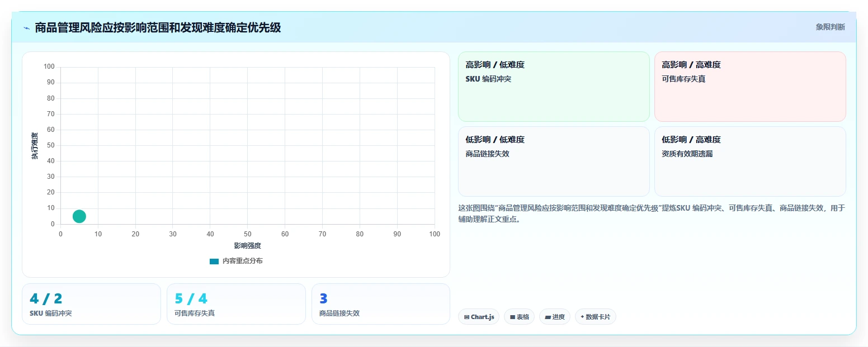Click the 进度 tag chip
The width and height of the screenshot is (868, 347).
click(555, 317)
